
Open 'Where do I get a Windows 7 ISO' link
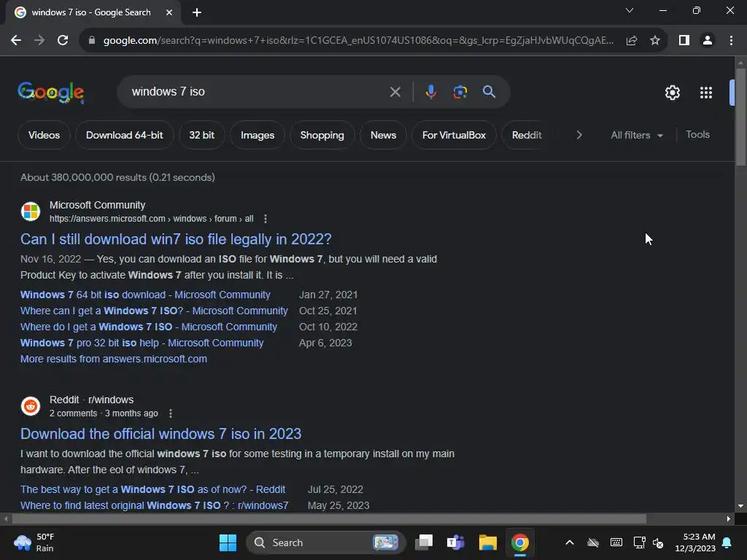point(149,327)
